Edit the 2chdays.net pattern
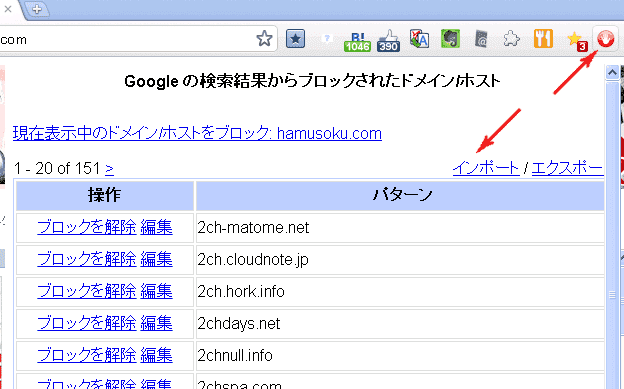This screenshot has width=624, height=389. [156, 323]
